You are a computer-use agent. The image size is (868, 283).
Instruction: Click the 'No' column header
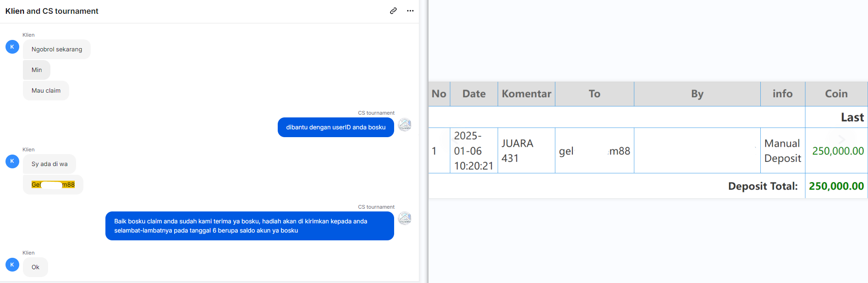point(439,94)
